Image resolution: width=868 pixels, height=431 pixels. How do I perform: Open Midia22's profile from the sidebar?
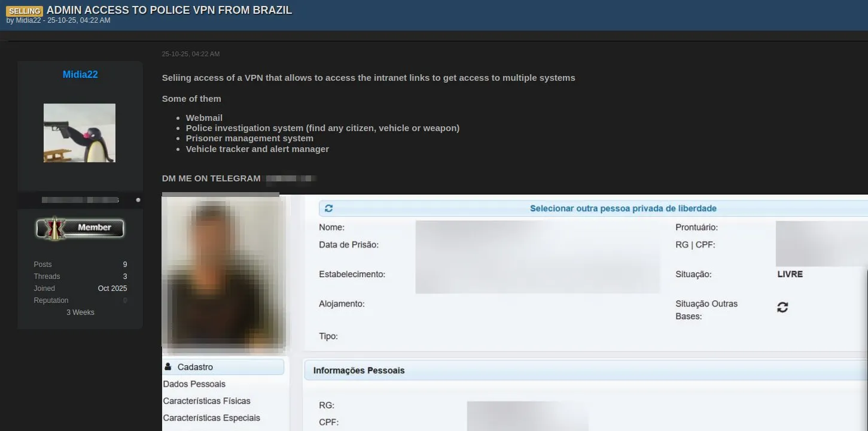(x=80, y=74)
